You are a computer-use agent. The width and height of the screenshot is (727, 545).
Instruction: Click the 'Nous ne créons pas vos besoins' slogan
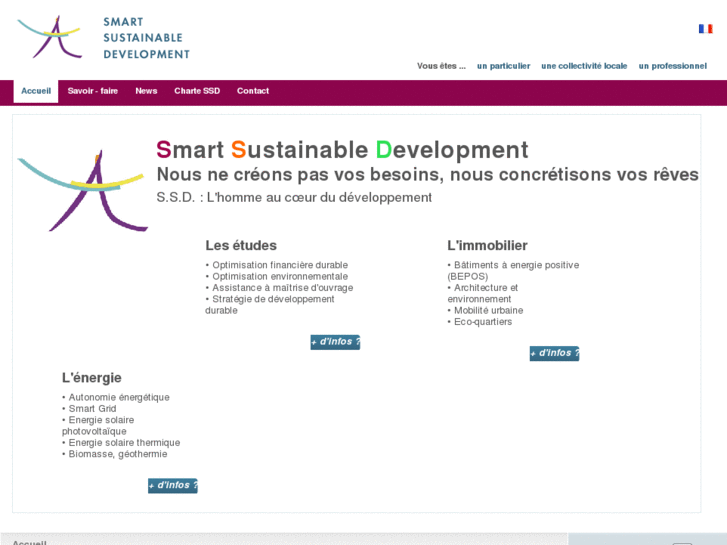427,174
